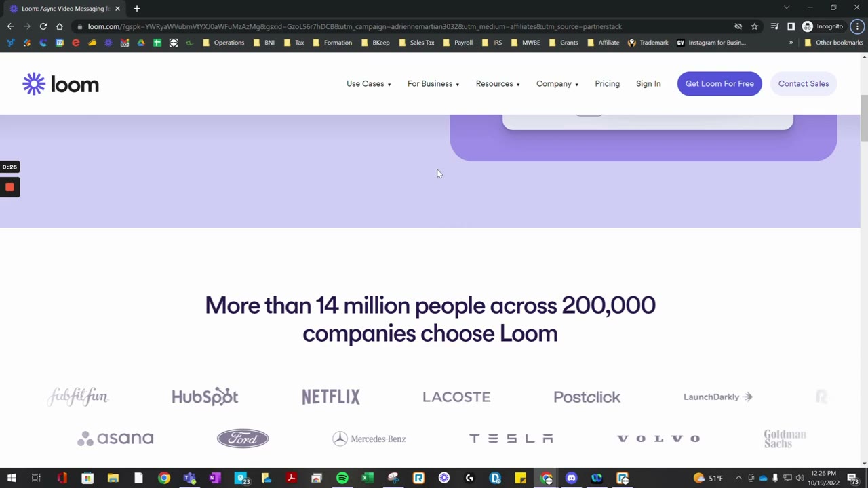Close the Loom browser tab

(x=118, y=8)
